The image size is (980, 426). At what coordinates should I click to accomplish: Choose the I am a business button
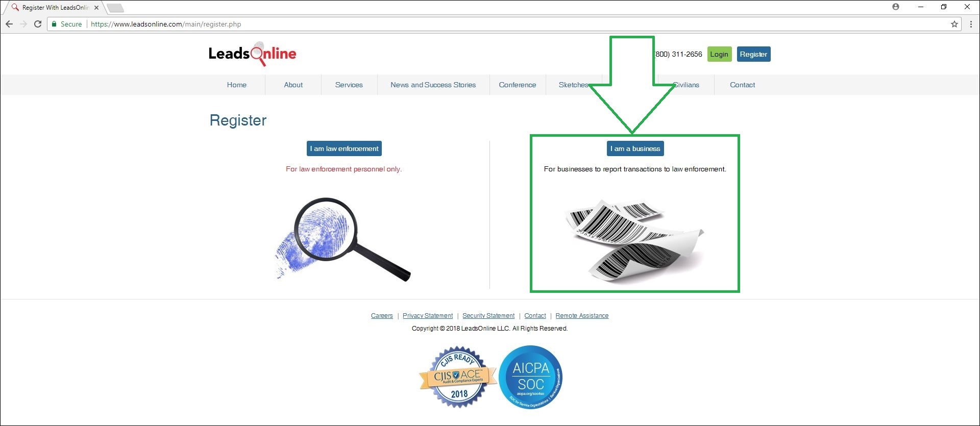[635, 148]
